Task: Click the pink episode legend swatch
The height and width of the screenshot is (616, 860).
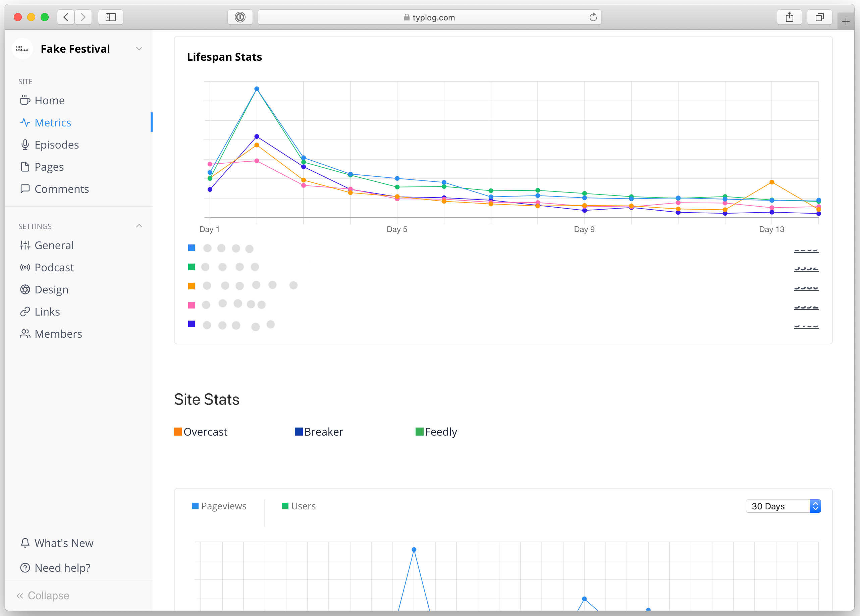Action: [x=192, y=305]
